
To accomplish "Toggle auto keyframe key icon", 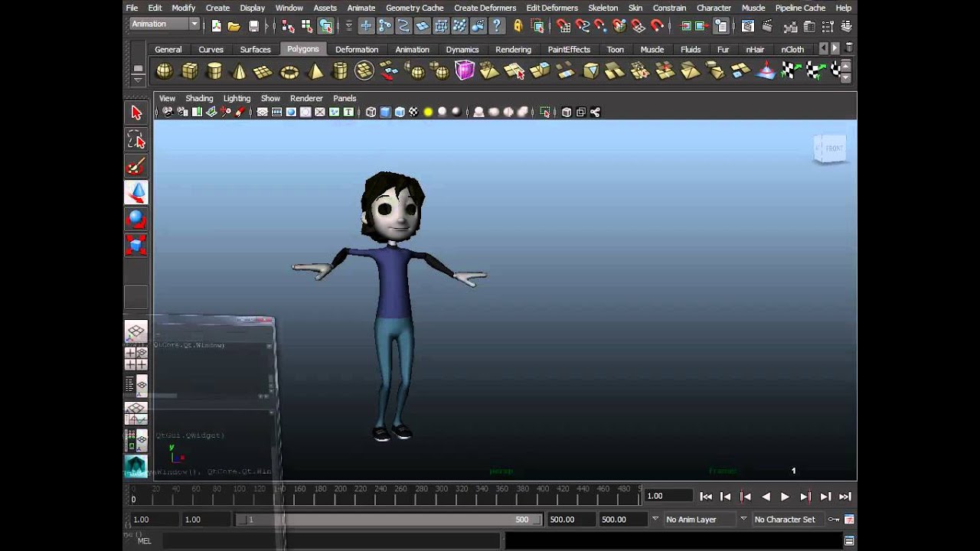I will pyautogui.click(x=834, y=520).
